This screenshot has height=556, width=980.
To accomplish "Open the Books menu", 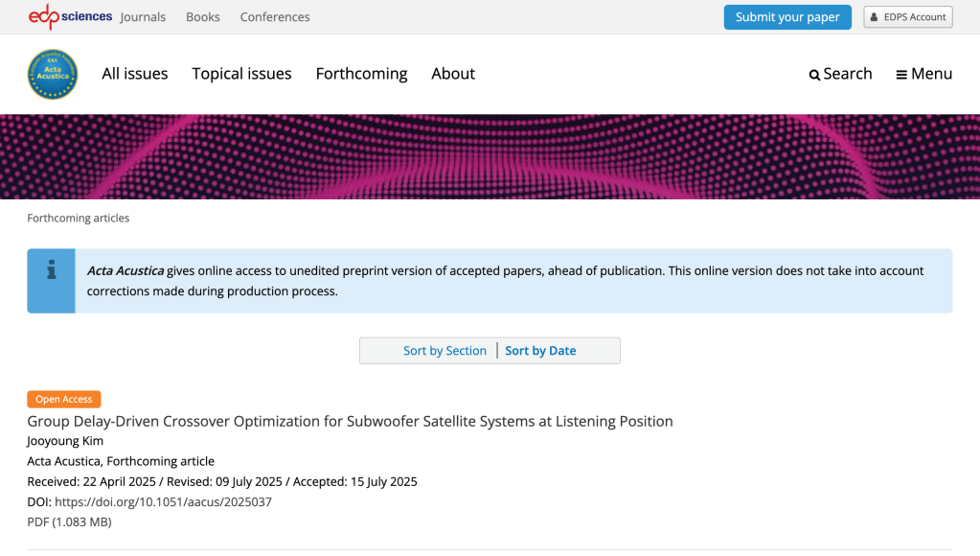I will [203, 17].
